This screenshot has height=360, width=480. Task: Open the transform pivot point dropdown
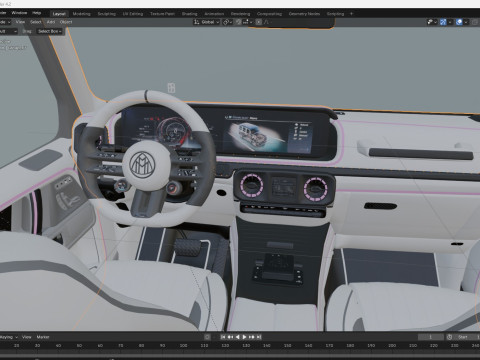[x=228, y=22]
